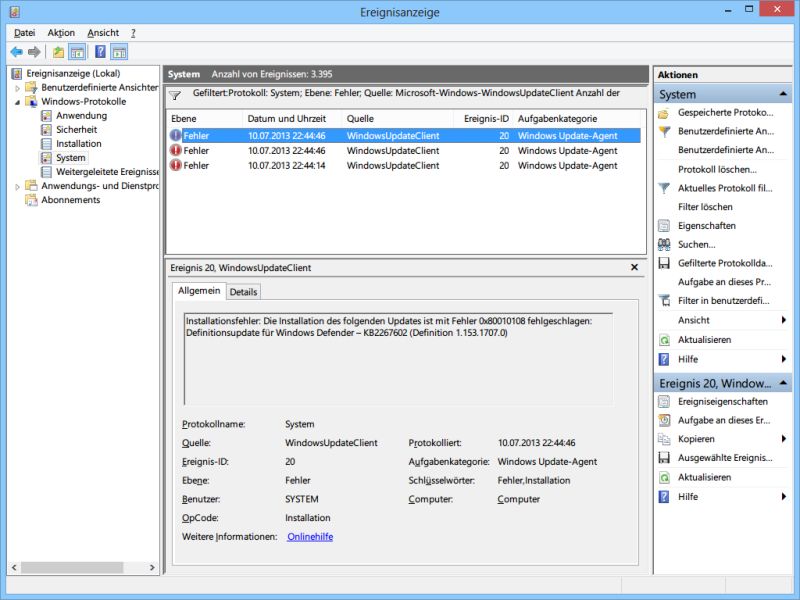
Task: Select the first Fehler event at 22:44:46
Action: [403, 136]
